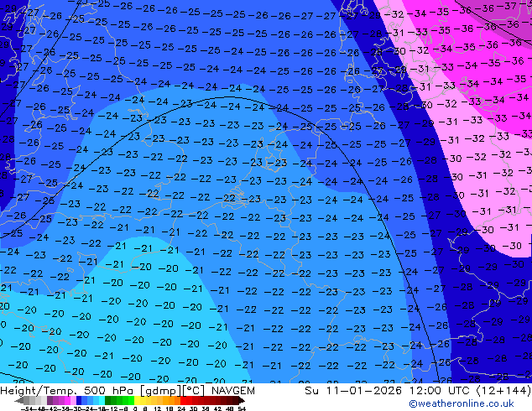Click the Height/Temp. 500 hPa NAVGEM title
Viewport: 532px width, 411px height.
click(128, 391)
